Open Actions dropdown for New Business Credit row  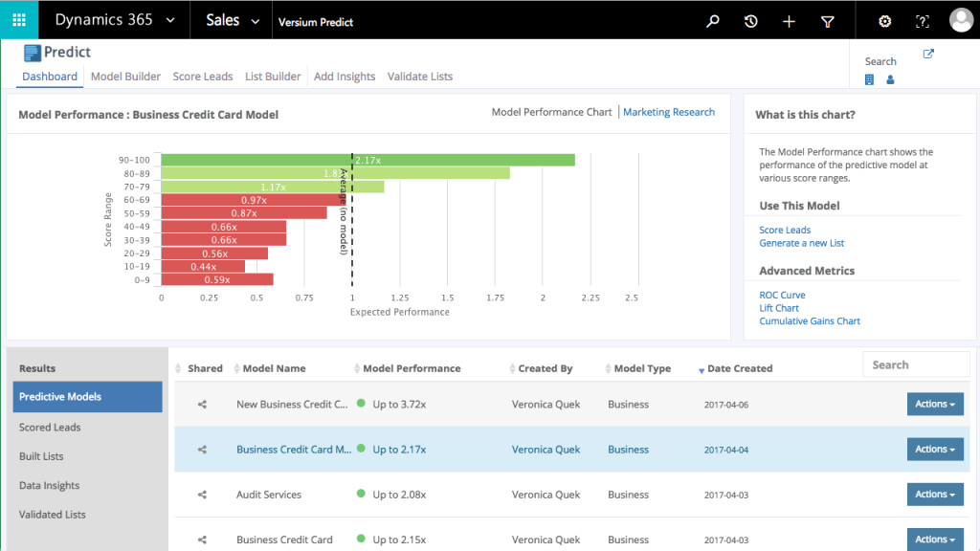pos(935,405)
